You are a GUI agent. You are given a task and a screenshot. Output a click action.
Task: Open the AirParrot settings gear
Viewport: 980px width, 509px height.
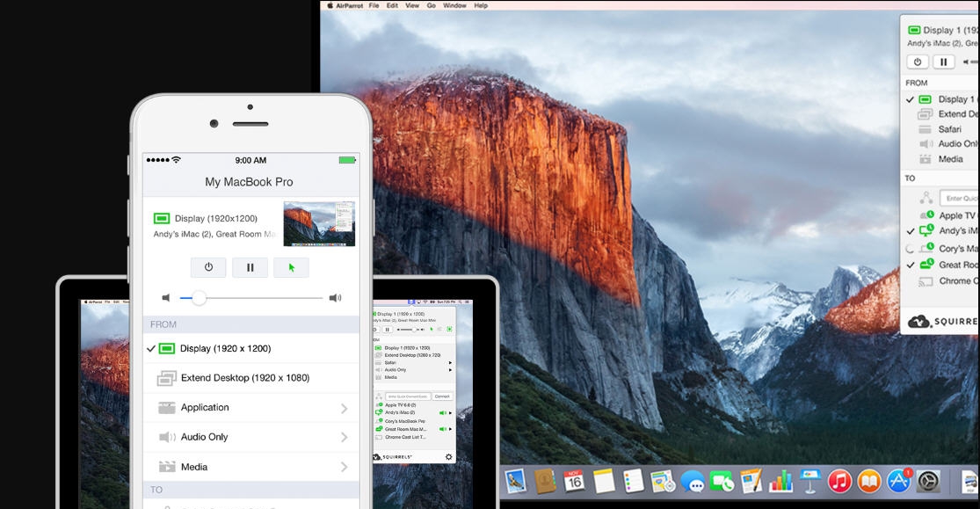pos(449,457)
